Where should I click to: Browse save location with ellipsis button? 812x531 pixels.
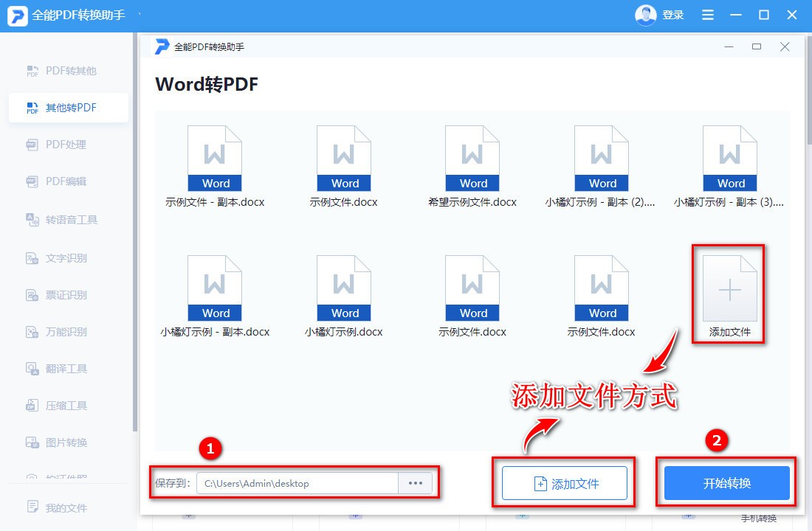click(415, 483)
